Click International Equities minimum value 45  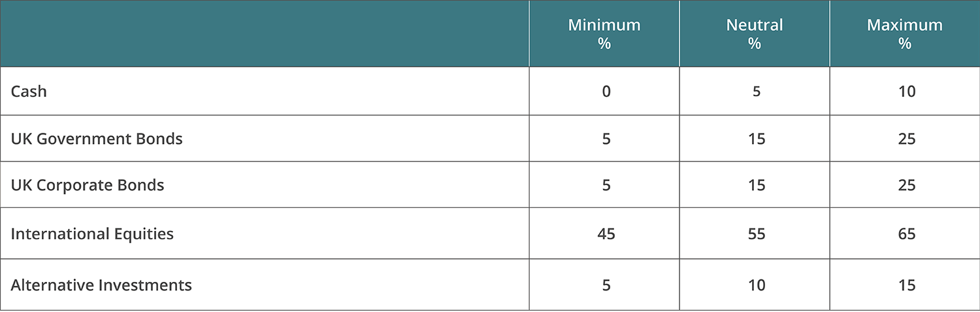pos(606,234)
